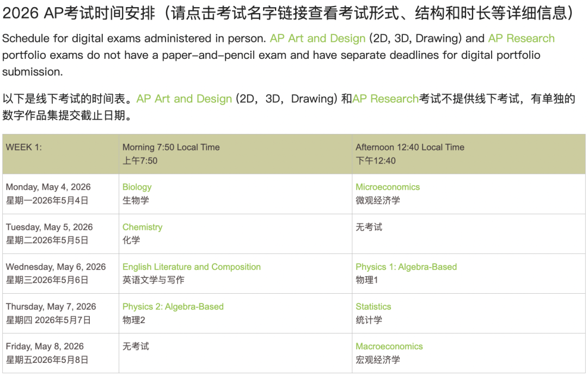Open the Statistics exam link
Image resolution: width=588 pixels, height=376 pixels.
click(x=373, y=307)
